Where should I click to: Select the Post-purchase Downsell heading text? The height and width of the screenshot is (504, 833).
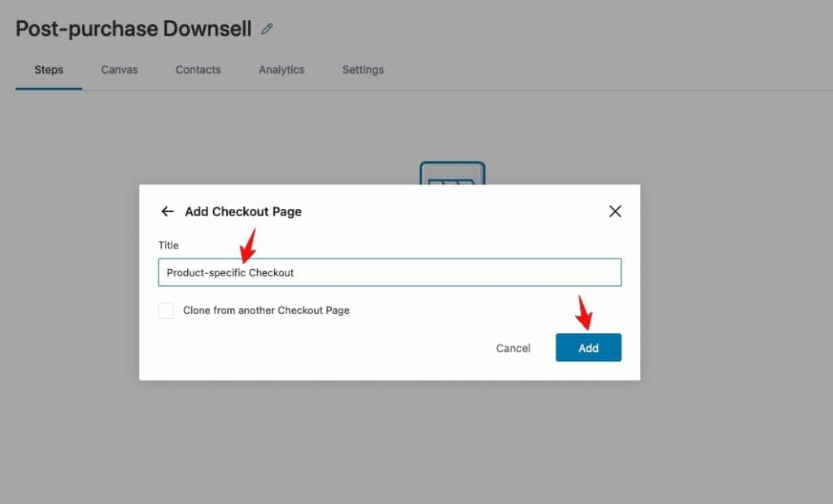click(133, 28)
